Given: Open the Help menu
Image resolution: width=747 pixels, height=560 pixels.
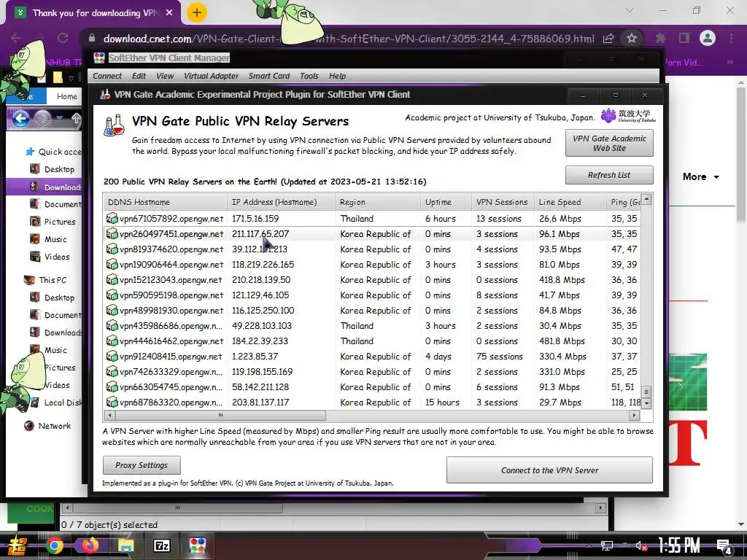Looking at the screenshot, I should [x=337, y=76].
